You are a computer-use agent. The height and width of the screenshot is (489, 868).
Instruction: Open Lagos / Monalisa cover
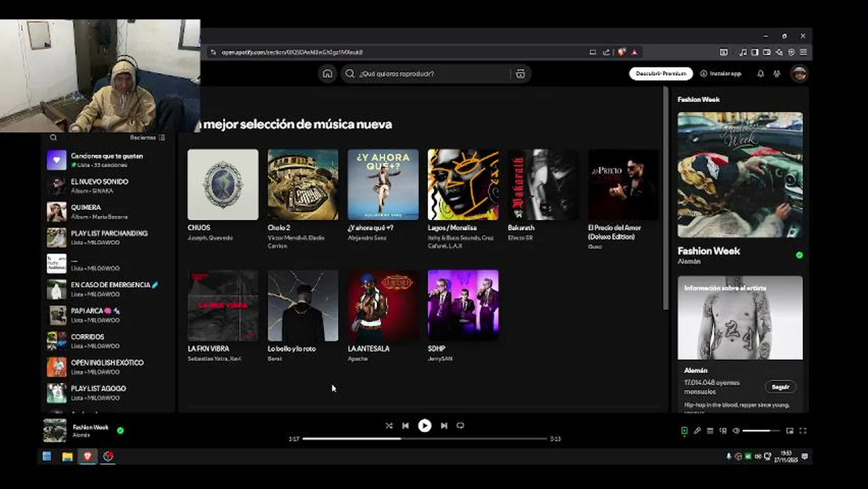pyautogui.click(x=463, y=185)
